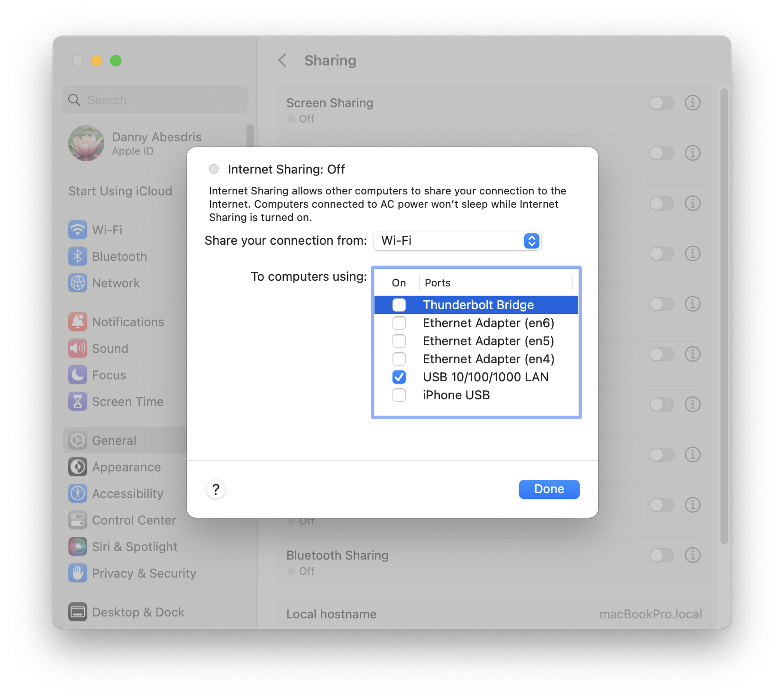This screenshot has height=699, width=784.
Task: Click the green zoom window button
Action: coord(116,61)
